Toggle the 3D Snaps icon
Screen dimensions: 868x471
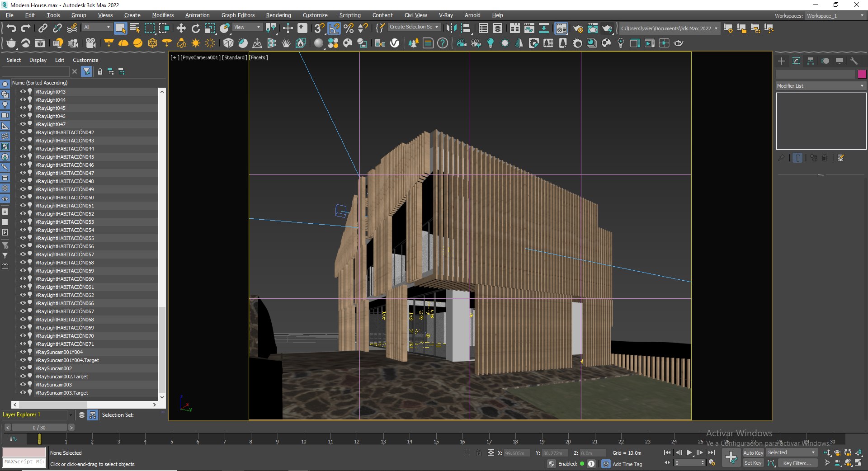[319, 28]
